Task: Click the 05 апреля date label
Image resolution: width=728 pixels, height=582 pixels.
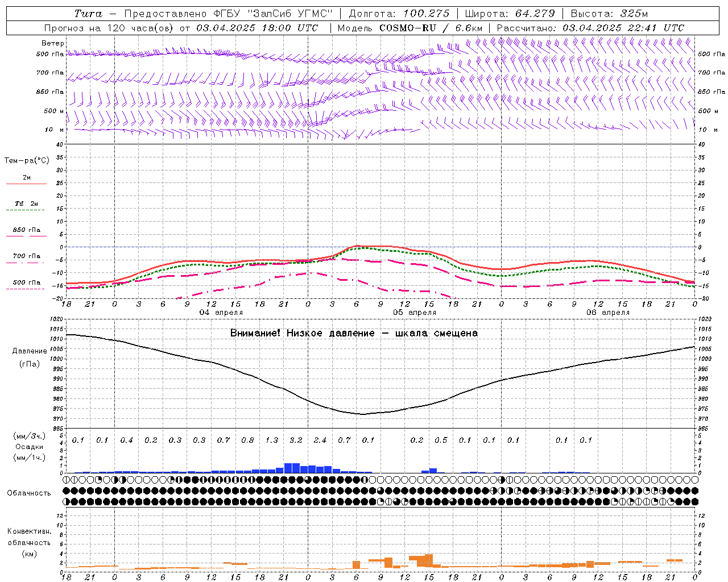Action: coord(415,313)
